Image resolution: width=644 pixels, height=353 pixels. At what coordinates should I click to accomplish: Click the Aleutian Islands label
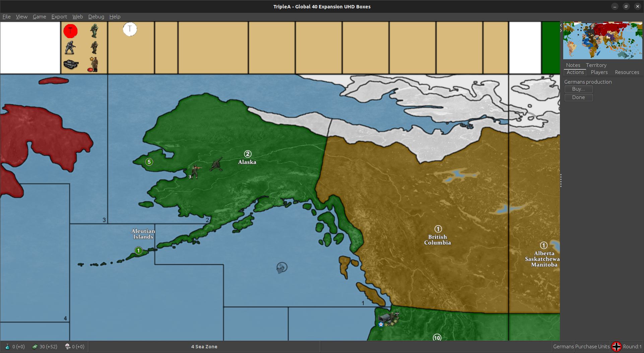(143, 234)
